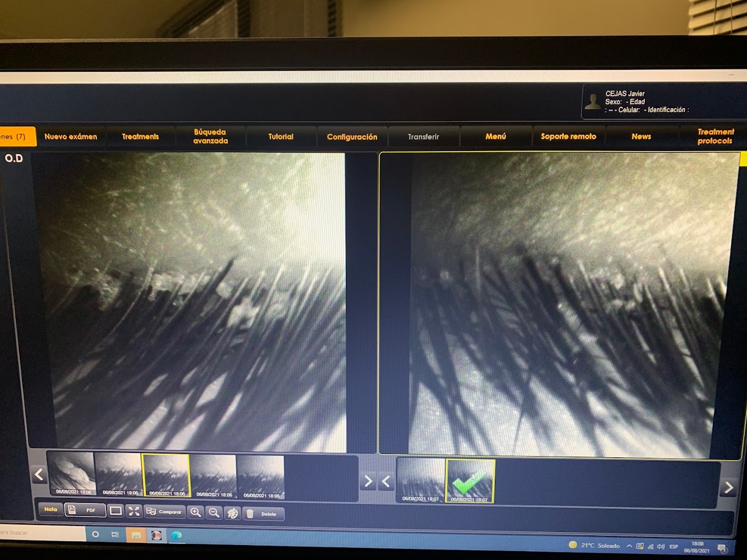Click the O.D eye label
Image resolution: width=747 pixels, height=560 pixels.
14,159
